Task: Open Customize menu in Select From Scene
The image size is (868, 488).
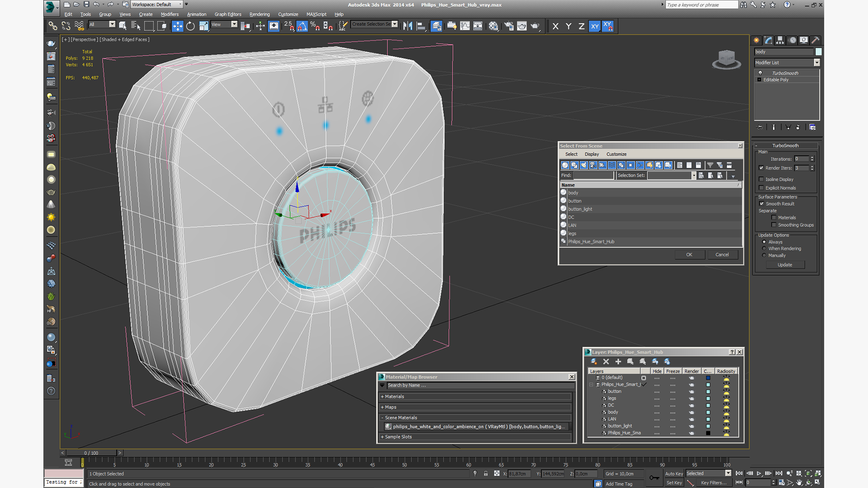Action: point(617,154)
